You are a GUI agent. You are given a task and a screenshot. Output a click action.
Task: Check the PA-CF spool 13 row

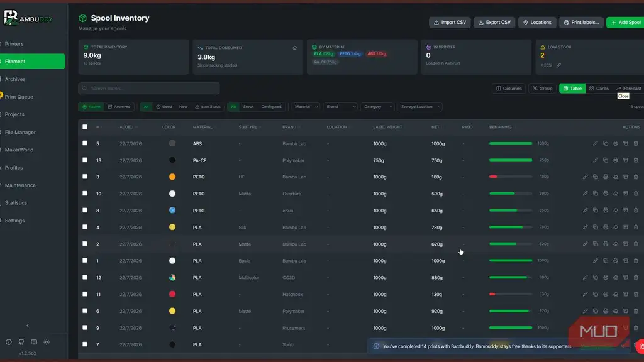(85, 160)
